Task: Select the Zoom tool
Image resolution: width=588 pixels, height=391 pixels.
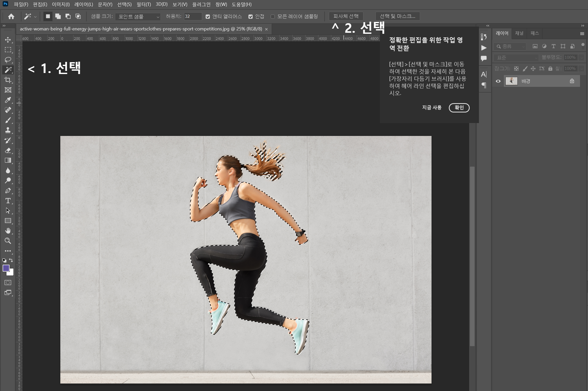Action: coord(8,241)
